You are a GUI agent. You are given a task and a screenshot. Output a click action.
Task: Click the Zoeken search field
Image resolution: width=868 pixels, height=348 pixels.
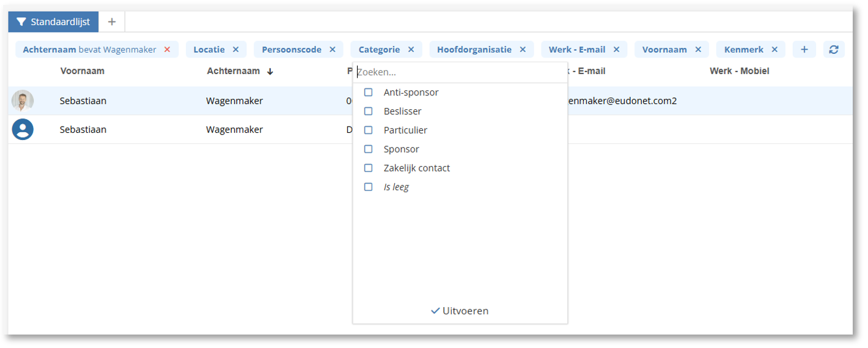[x=458, y=72]
